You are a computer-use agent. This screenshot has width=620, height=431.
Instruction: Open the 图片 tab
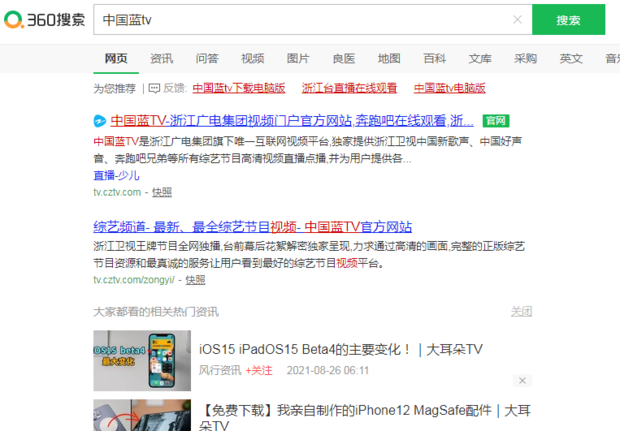pos(298,59)
